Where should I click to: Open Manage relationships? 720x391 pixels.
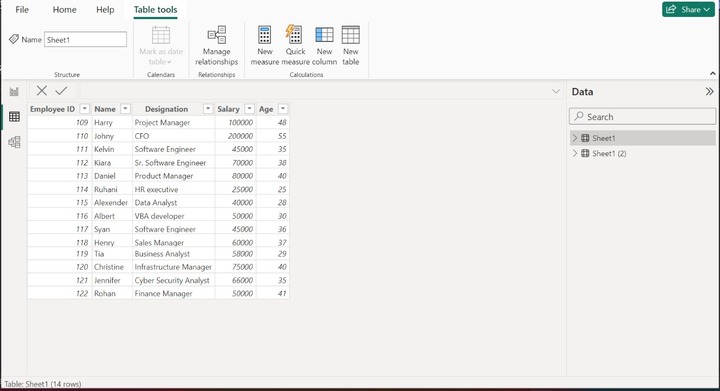pyautogui.click(x=216, y=45)
